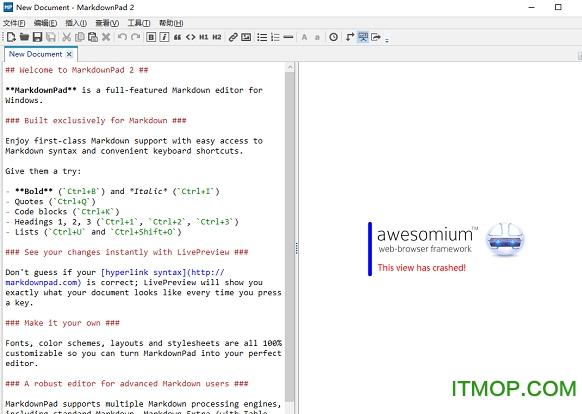Click the 'Built exclusively for Markdown' heading
This screenshot has height=414, width=582.
[96, 120]
